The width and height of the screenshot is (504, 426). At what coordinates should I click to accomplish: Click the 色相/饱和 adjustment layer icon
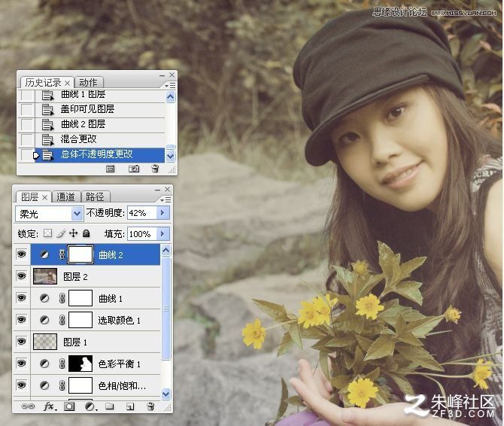(x=44, y=385)
